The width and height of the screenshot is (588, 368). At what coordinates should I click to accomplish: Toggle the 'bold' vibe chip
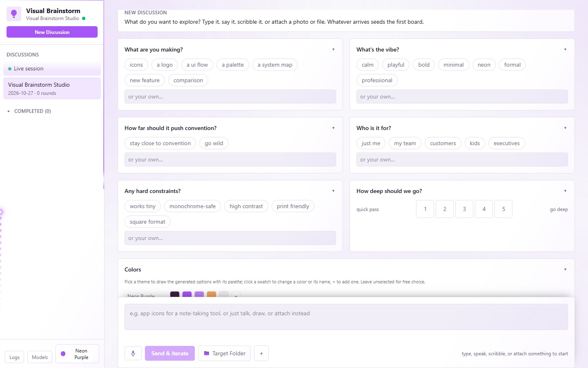[x=424, y=65]
